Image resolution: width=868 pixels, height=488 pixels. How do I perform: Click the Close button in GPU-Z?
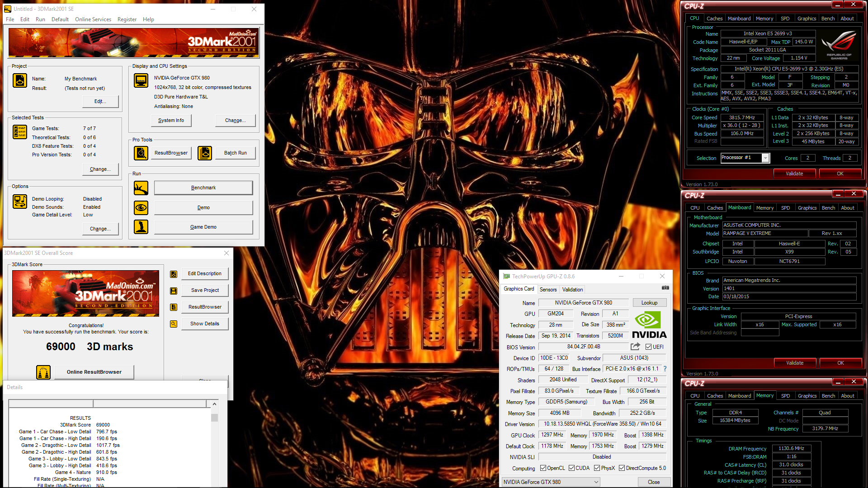click(x=654, y=482)
